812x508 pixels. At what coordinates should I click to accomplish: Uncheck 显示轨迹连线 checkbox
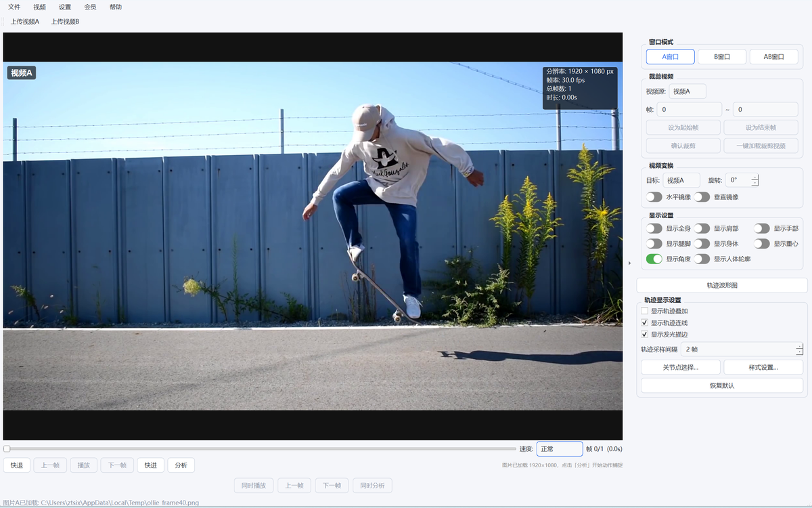[x=645, y=322]
